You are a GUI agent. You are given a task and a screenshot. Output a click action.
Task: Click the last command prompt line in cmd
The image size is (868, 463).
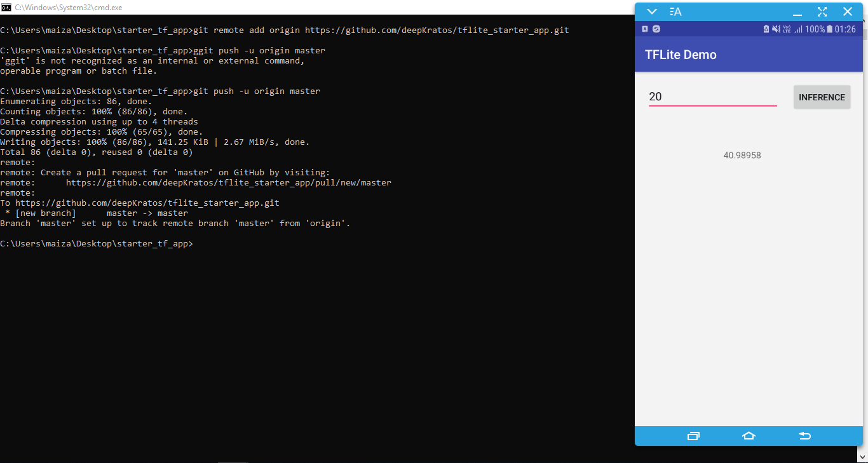[x=97, y=244]
